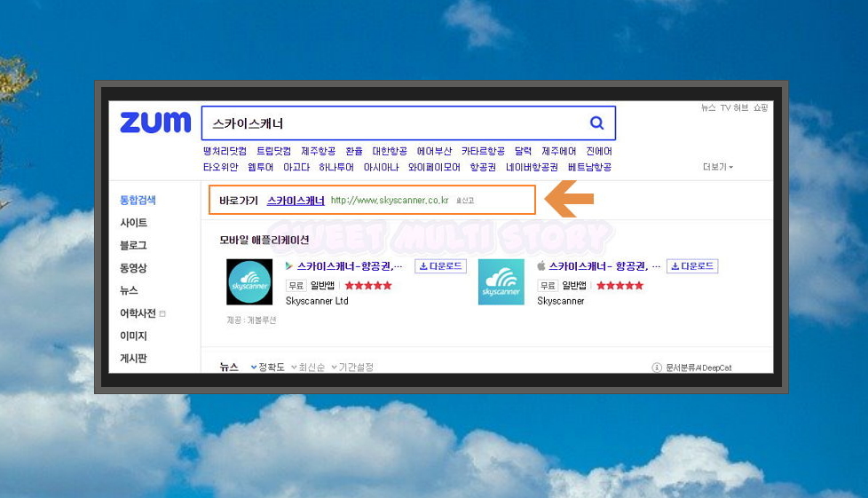The width and height of the screenshot is (868, 498).
Task: Click the 제공 : 게볼루션 provider text
Action: [x=251, y=320]
